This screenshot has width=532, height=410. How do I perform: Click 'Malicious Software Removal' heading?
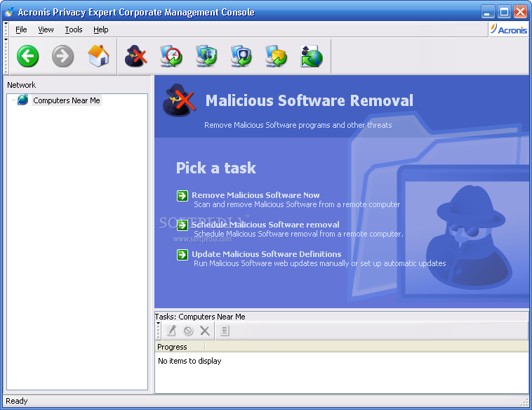tap(310, 100)
